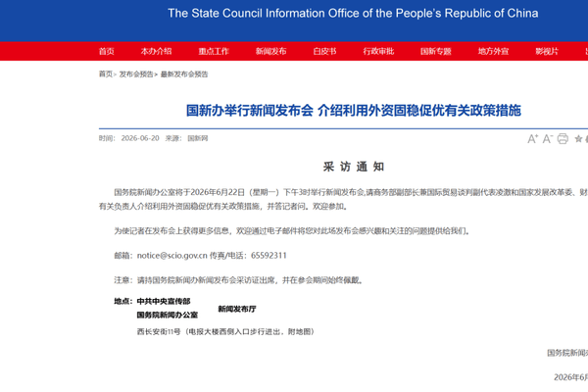Click the printer icon to print the page
Viewport: 588px width, 392px height.
[x=563, y=139]
